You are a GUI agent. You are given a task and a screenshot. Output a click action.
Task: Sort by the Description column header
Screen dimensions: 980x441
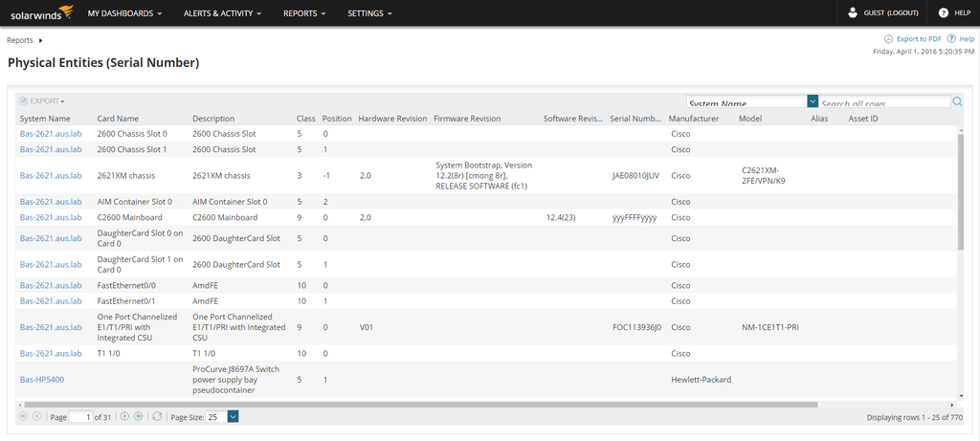[x=213, y=119]
